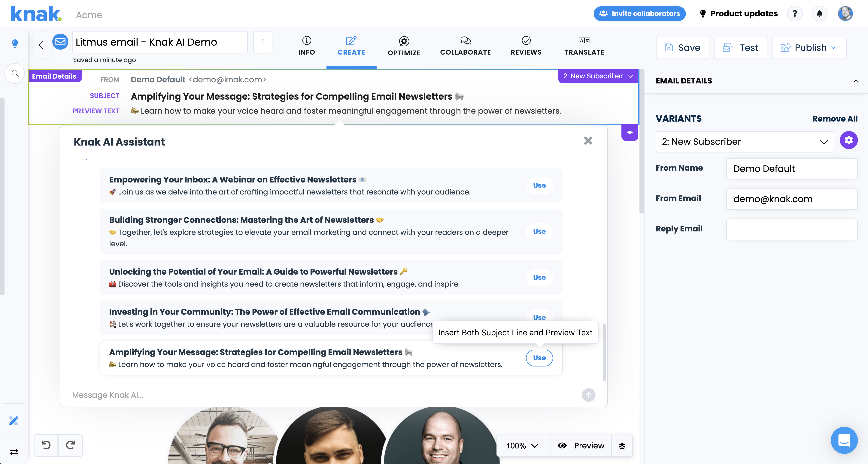Open the COLLABORATE tab
Screen dimensions: 868x464
click(x=465, y=46)
